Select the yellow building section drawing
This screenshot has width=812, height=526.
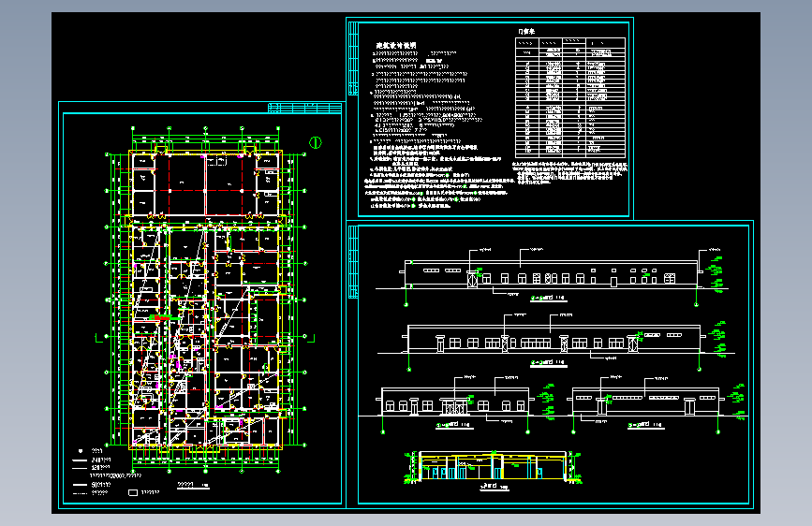(x=494, y=467)
